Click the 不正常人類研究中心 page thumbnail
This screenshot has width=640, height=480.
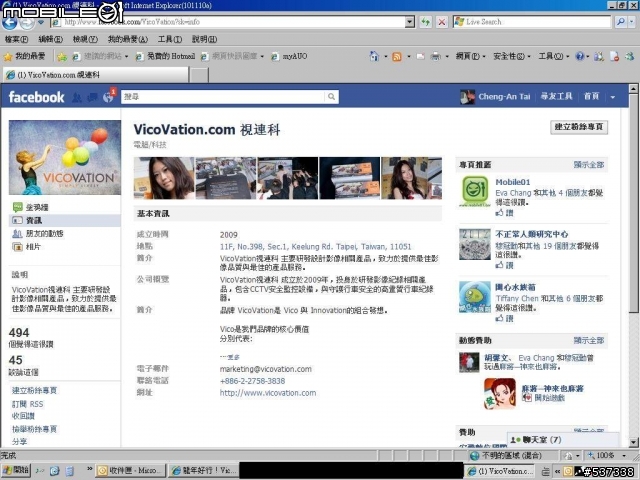tap(475, 244)
